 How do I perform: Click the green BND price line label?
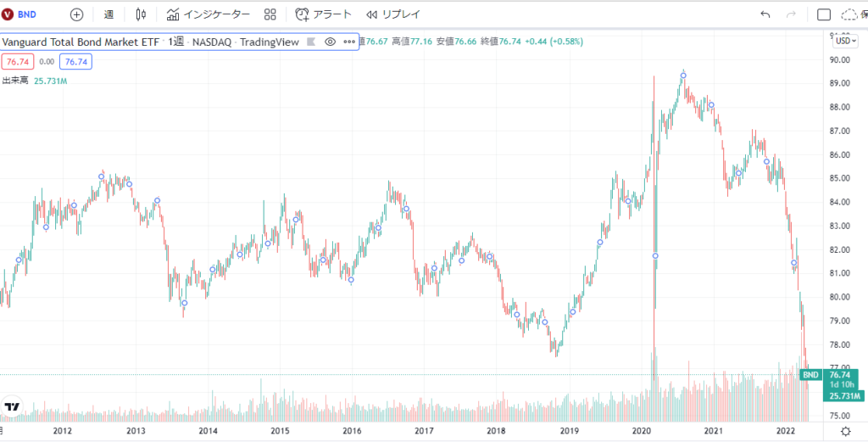[810, 375]
